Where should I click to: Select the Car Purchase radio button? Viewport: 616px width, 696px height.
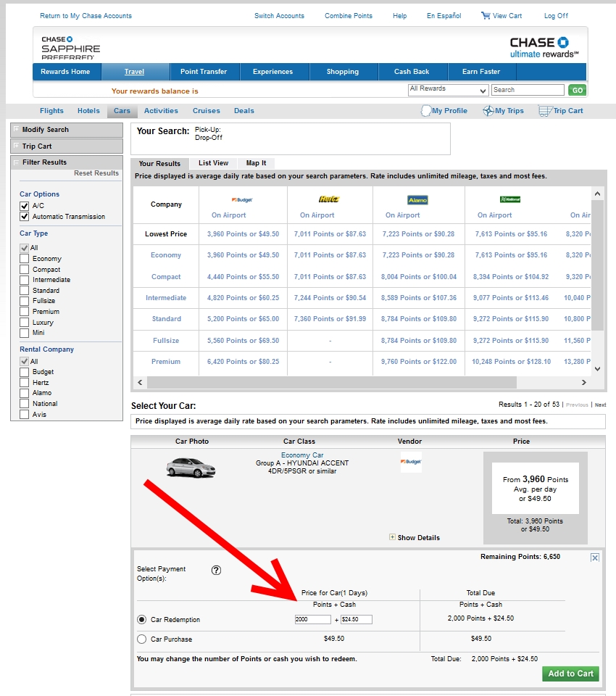point(141,639)
